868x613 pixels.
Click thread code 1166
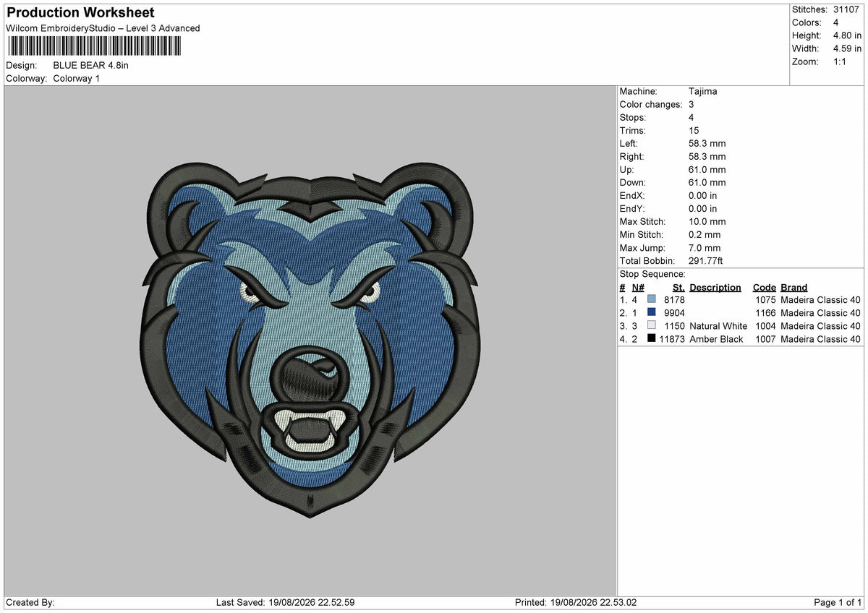click(765, 312)
